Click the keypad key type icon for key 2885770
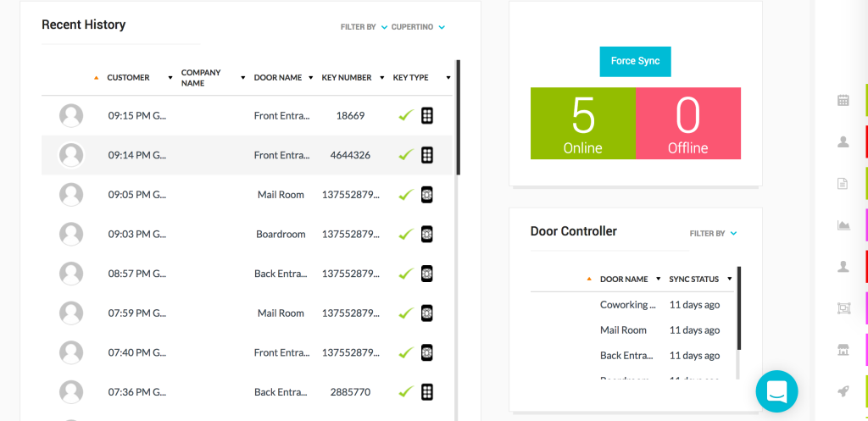The width and height of the screenshot is (868, 421). 427,392
